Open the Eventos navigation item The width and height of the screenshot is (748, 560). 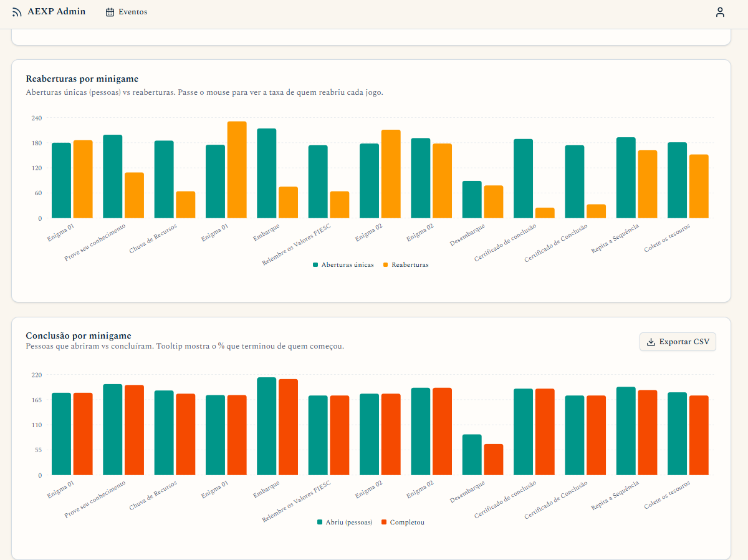click(x=127, y=12)
